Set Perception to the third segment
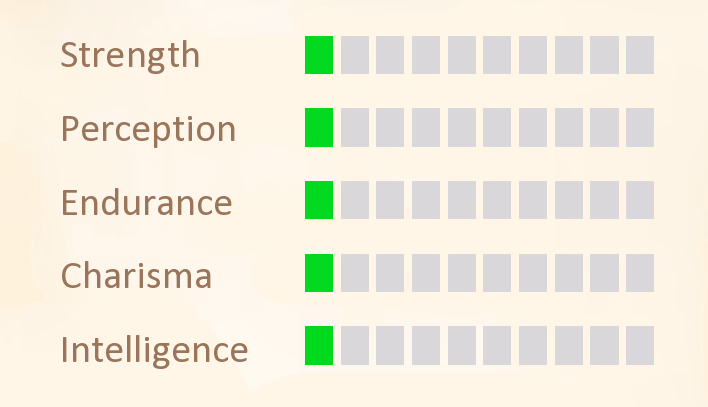The image size is (708, 407). tap(390, 127)
